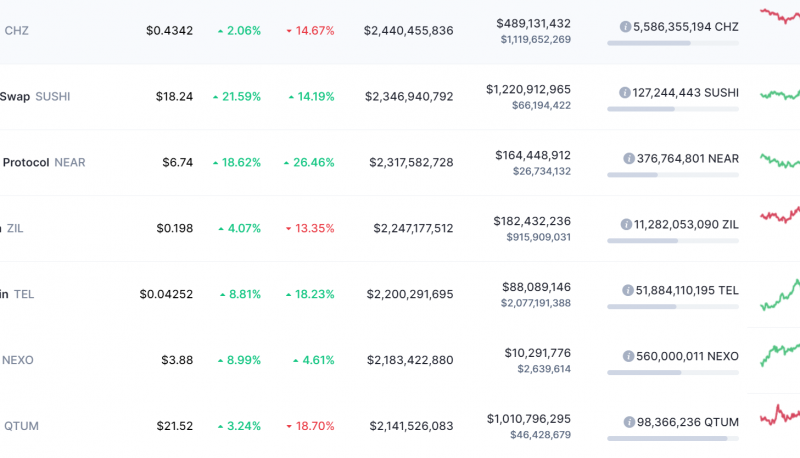
Task: Open the CHZ 7-day sparkline chart
Action: [x=780, y=16]
